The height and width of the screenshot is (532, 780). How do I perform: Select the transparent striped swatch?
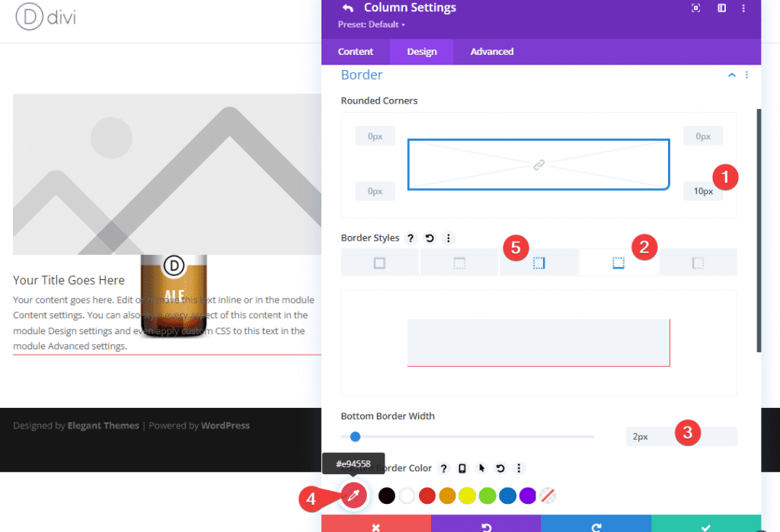548,495
